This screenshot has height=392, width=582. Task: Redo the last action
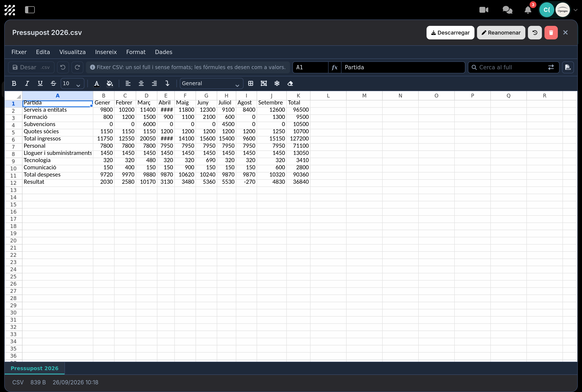[77, 67]
